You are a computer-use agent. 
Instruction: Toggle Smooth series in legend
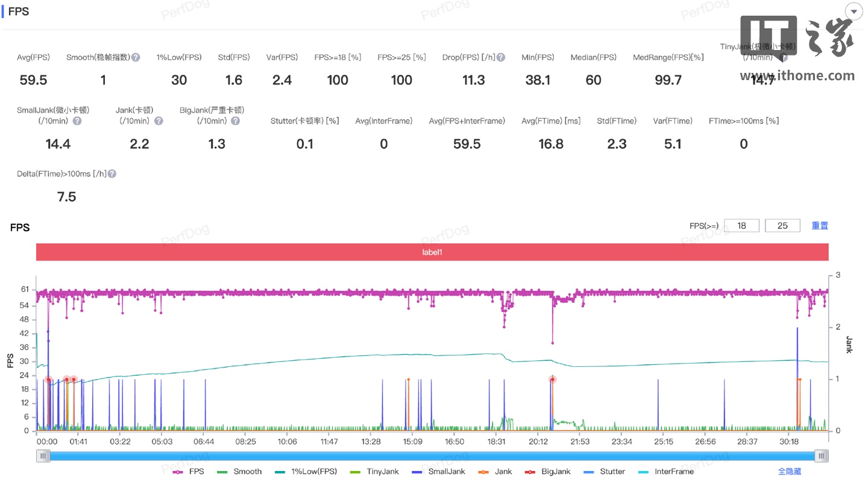239,472
